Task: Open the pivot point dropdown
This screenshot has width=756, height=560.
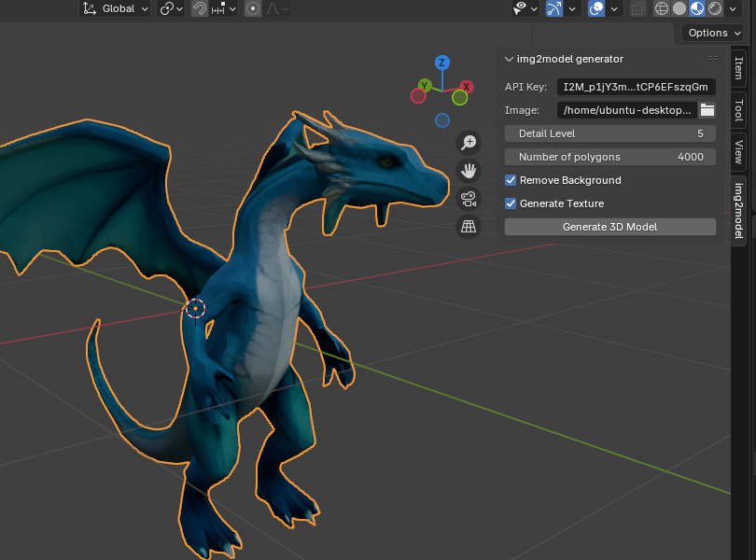Action: point(171,8)
